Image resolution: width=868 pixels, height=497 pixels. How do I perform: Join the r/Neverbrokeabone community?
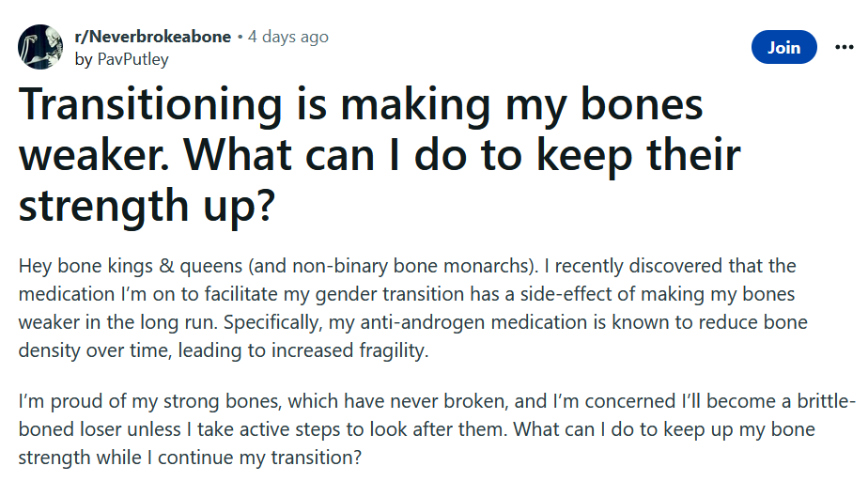click(783, 47)
